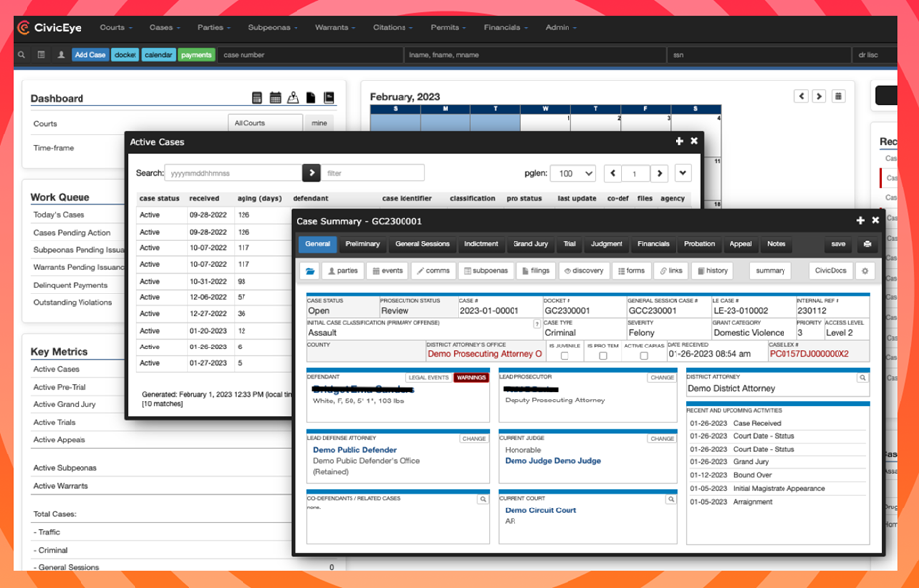
Task: Enable the Active Capias checkbox
Action: click(x=643, y=355)
